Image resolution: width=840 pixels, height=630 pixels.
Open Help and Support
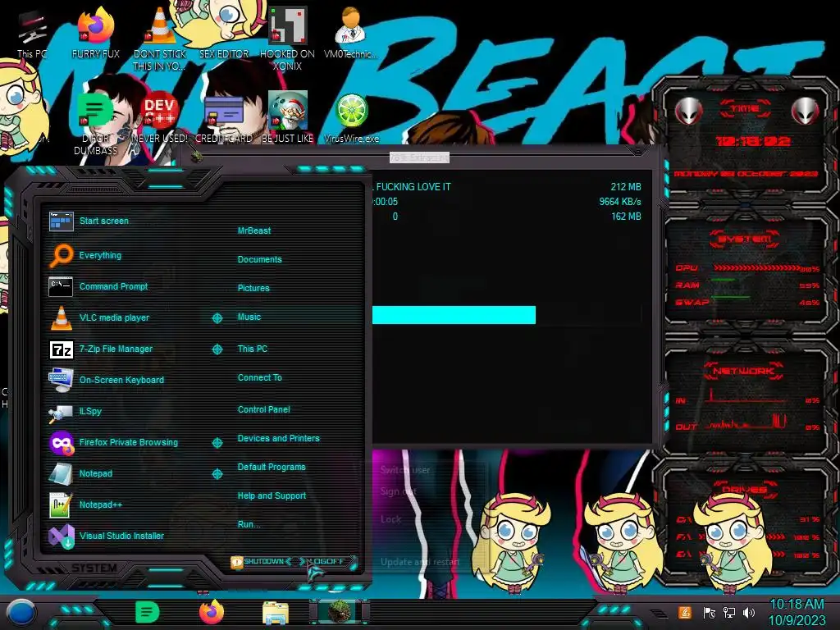272,496
